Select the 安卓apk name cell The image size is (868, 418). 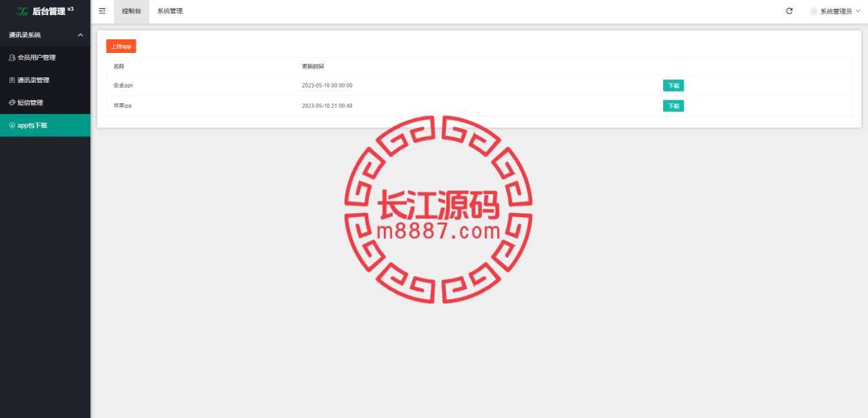(123, 85)
